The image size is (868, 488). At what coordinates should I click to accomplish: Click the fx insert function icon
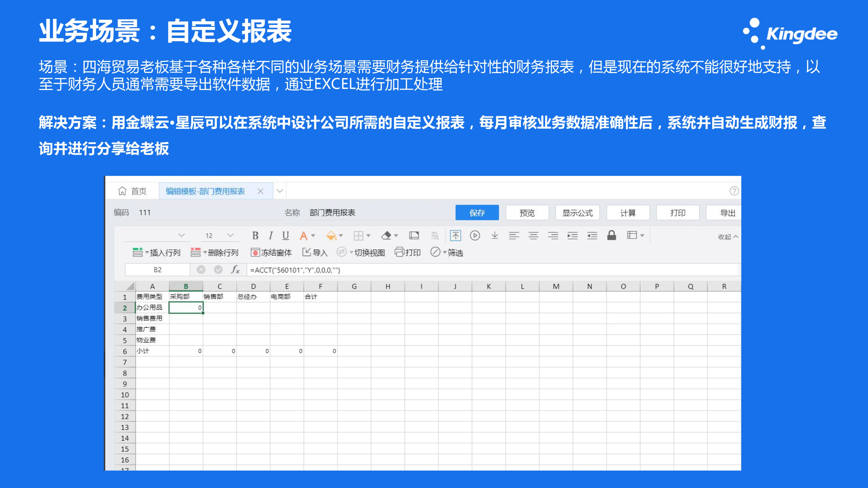click(235, 270)
